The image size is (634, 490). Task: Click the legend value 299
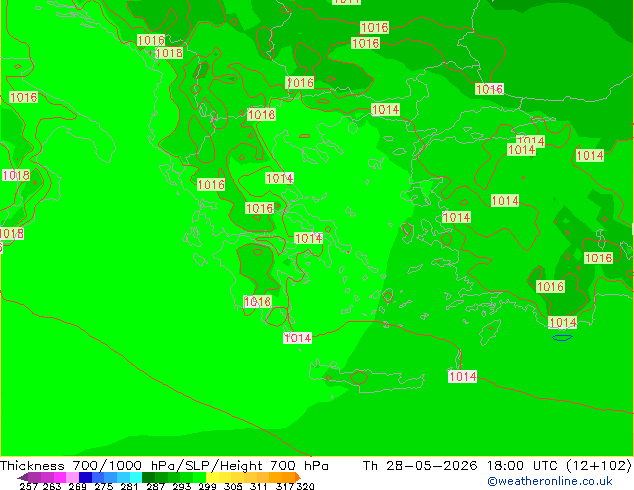207,486
